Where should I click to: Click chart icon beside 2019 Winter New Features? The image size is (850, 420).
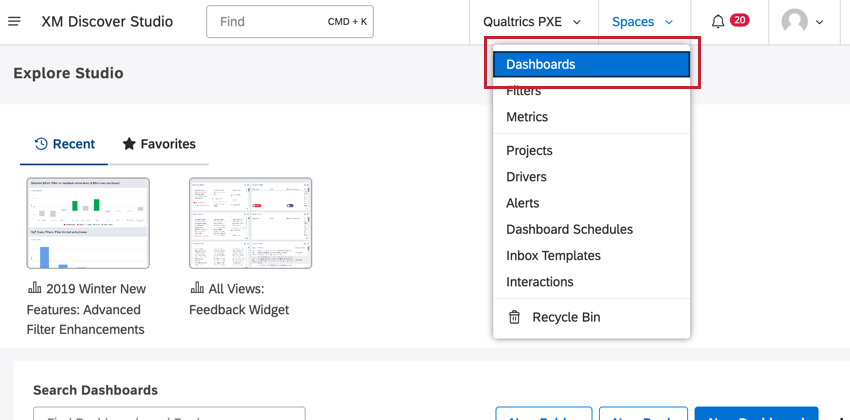(x=35, y=288)
